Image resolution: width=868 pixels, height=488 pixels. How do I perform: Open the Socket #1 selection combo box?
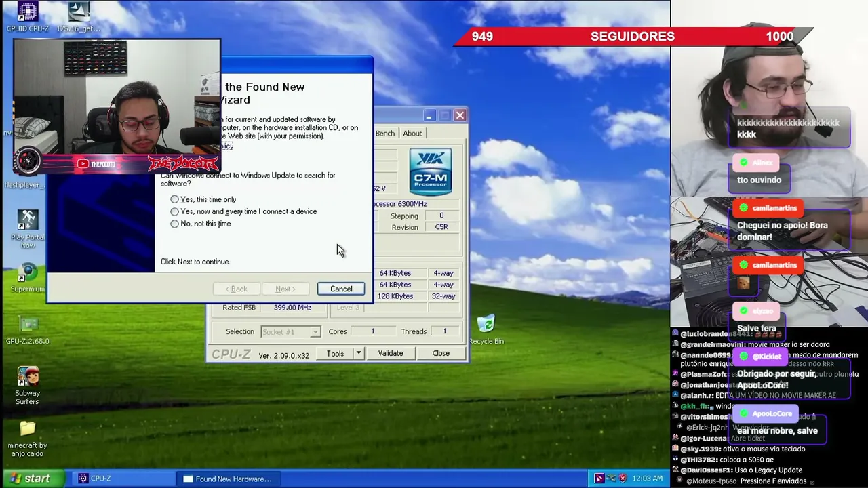click(291, 331)
